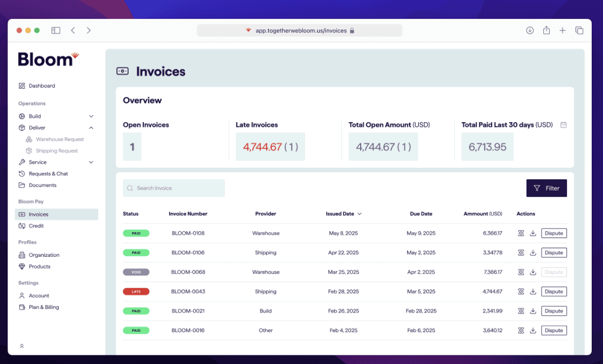Viewport: 603px width, 364px height.
Task: View invoice BLOOM-0043 with eye icon
Action: pos(521,292)
